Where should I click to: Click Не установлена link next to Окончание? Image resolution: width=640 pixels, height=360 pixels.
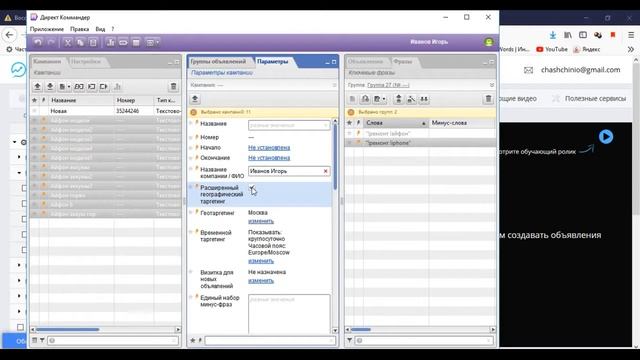tap(269, 158)
